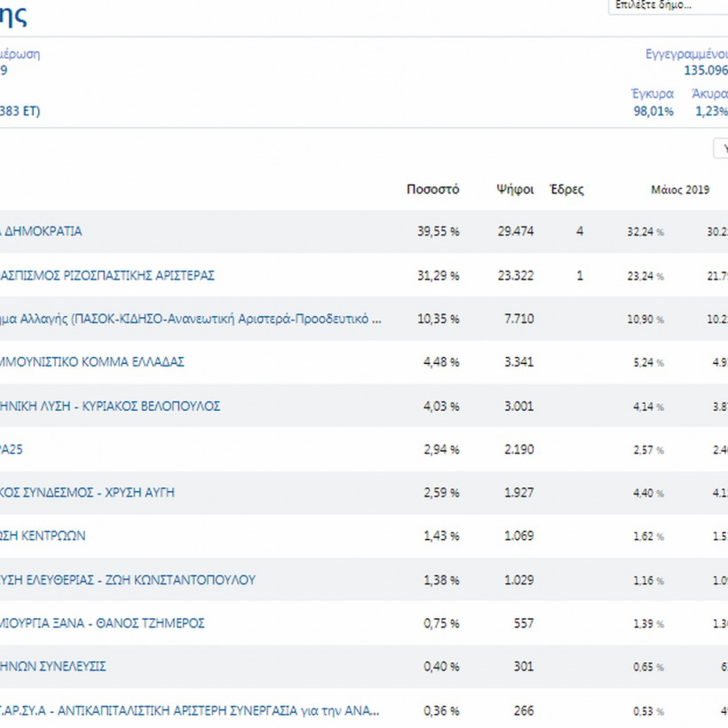Open the 'Επιλέξτε δήμο...' municipality selector
Screen dimensions: 728x728
(669, 6)
